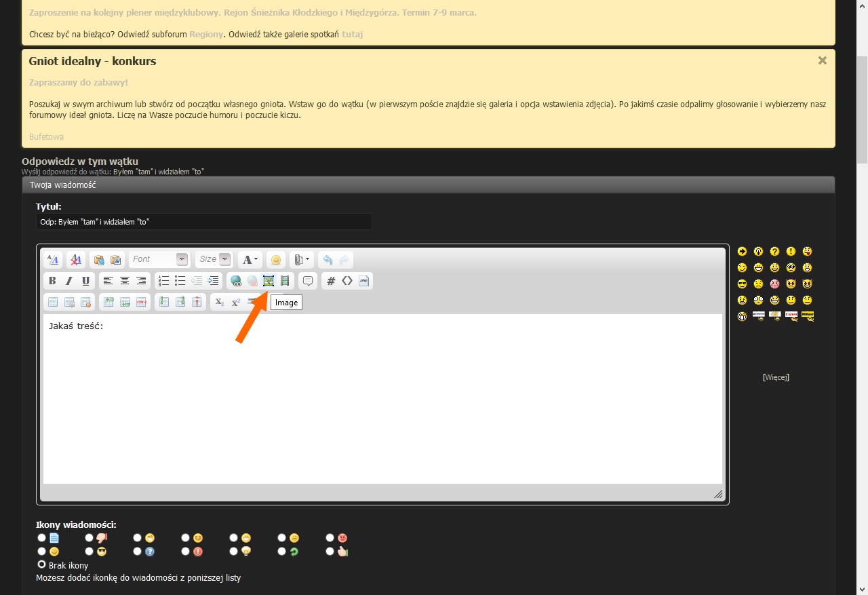The image size is (868, 595).
Task: Close the 'Gniot idealny - konkurs' notice
Action: [822, 60]
